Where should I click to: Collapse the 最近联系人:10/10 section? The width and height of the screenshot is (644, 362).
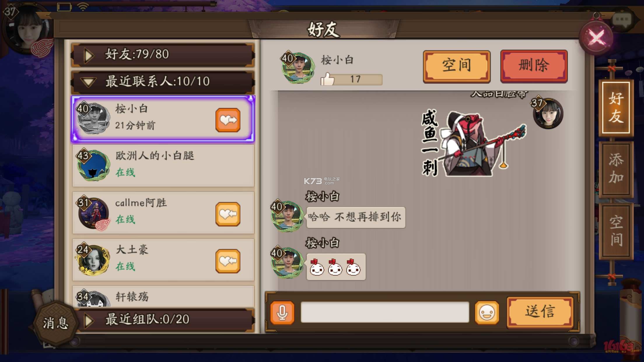point(163,82)
